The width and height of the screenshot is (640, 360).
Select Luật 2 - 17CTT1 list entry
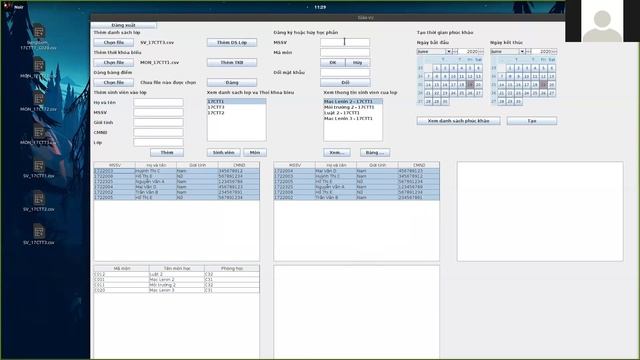pyautogui.click(x=353, y=113)
